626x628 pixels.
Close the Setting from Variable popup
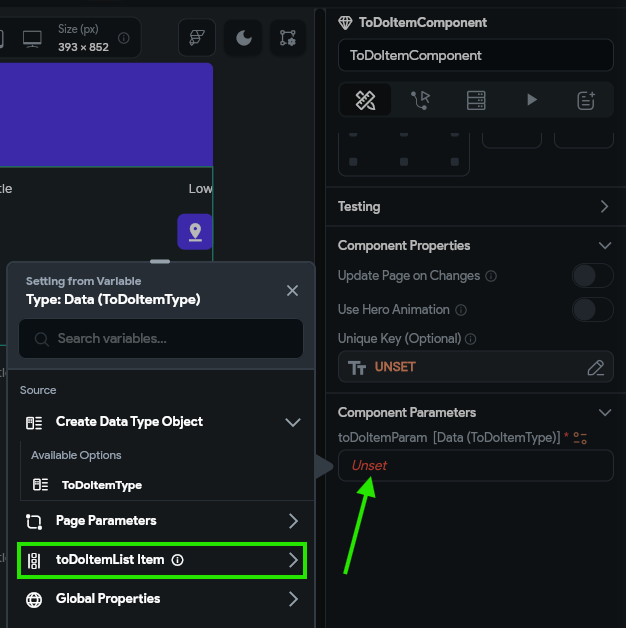[292, 290]
